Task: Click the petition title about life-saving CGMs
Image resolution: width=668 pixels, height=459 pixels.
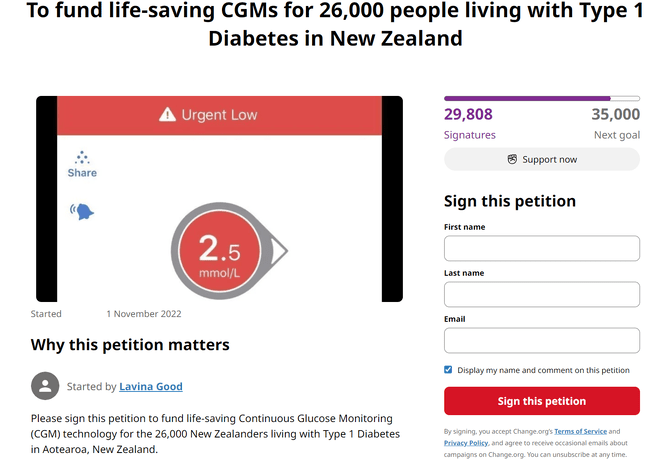Action: coord(335,25)
